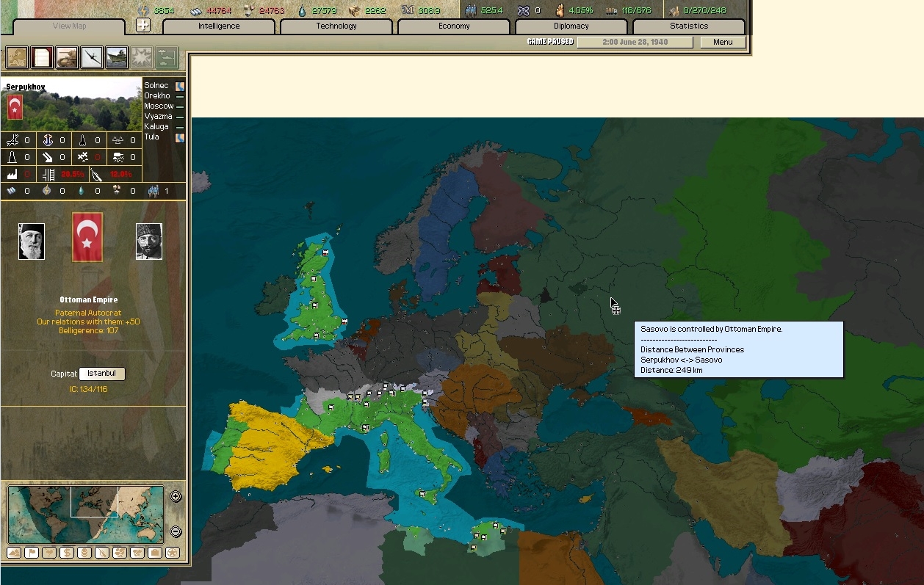Open the air units plane icon

92,57
